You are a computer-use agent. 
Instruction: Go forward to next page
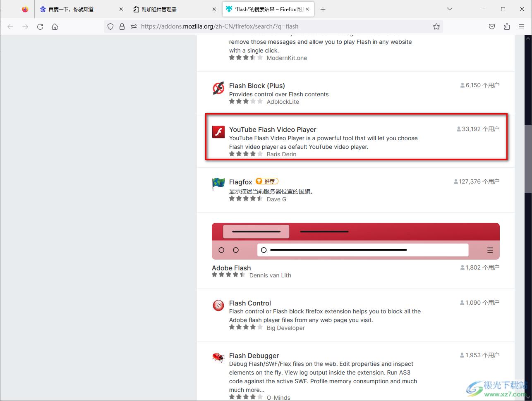click(25, 26)
